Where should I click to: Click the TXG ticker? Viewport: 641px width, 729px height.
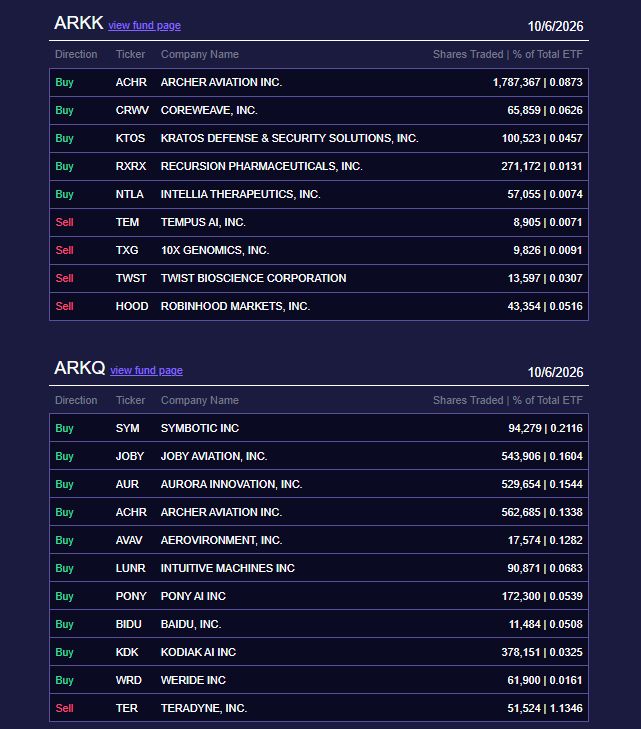point(127,250)
